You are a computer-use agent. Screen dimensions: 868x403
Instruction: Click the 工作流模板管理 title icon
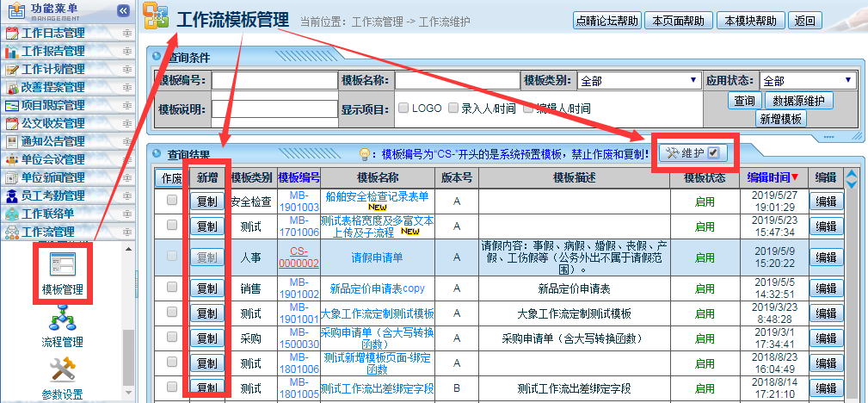tap(156, 17)
